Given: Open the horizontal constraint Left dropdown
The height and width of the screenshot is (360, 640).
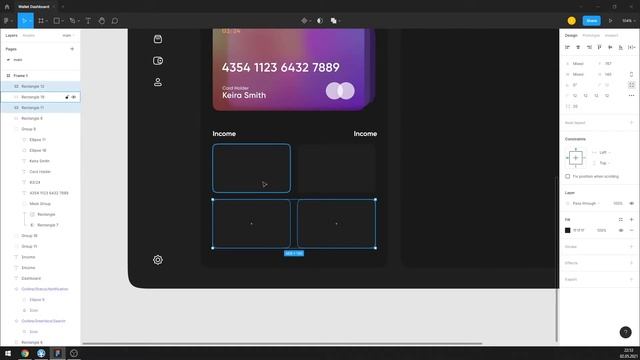Looking at the screenshot, I should [x=604, y=152].
